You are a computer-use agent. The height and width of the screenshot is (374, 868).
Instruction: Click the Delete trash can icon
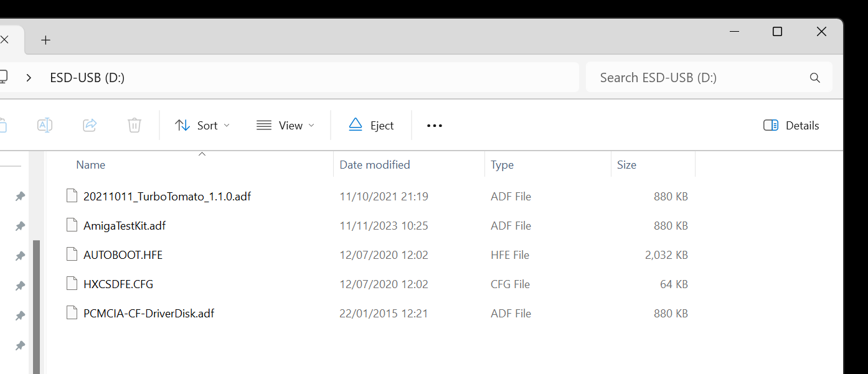(x=134, y=125)
